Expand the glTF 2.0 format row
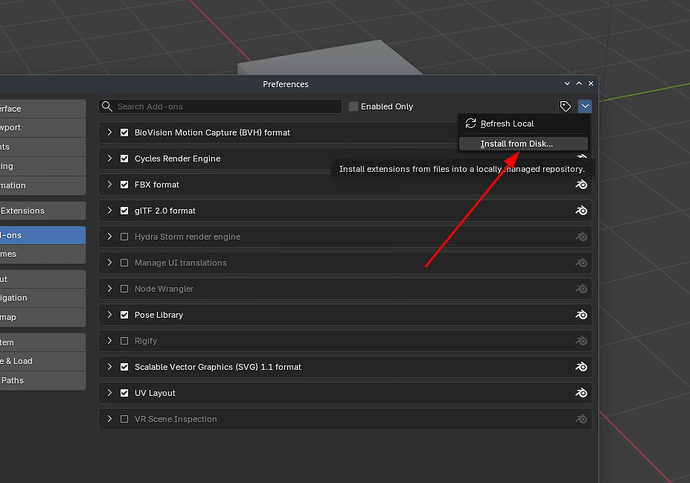690x483 pixels. [x=110, y=211]
